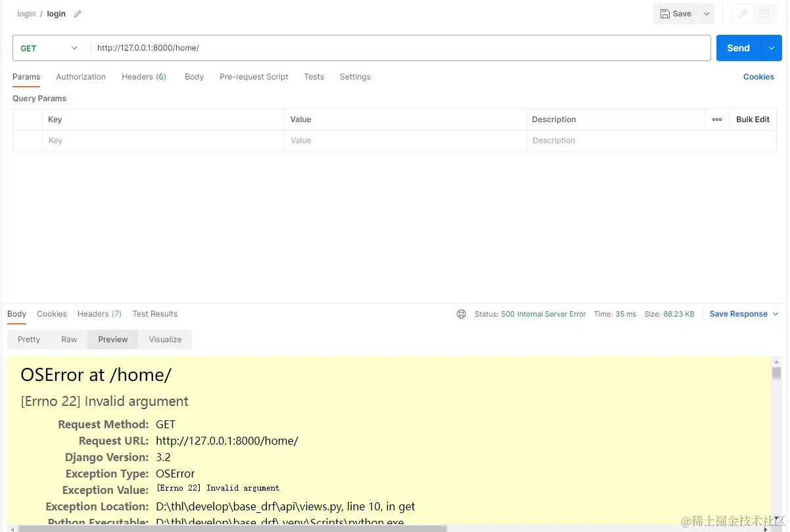Click the Query Params heading

pos(39,99)
